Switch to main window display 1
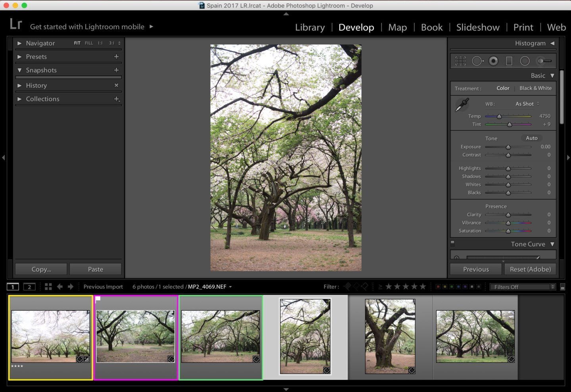 [13, 287]
